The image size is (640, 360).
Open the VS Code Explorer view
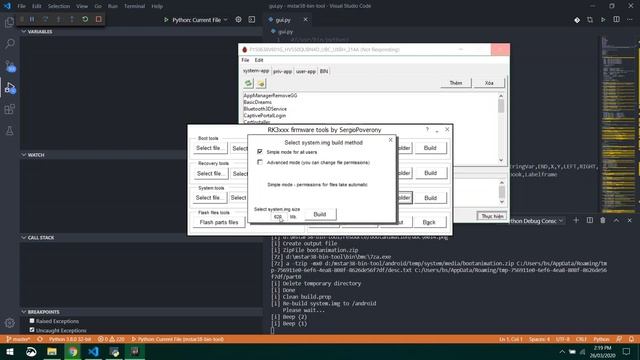tap(9, 22)
